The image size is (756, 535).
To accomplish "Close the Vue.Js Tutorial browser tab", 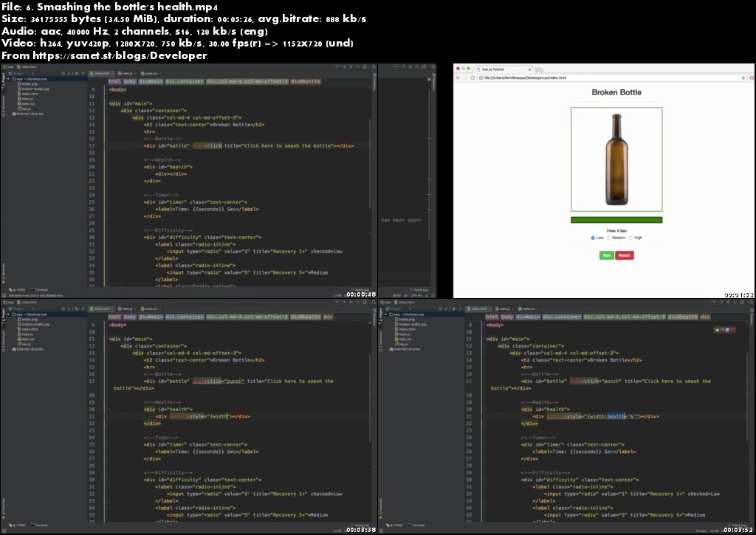I will (529, 69).
